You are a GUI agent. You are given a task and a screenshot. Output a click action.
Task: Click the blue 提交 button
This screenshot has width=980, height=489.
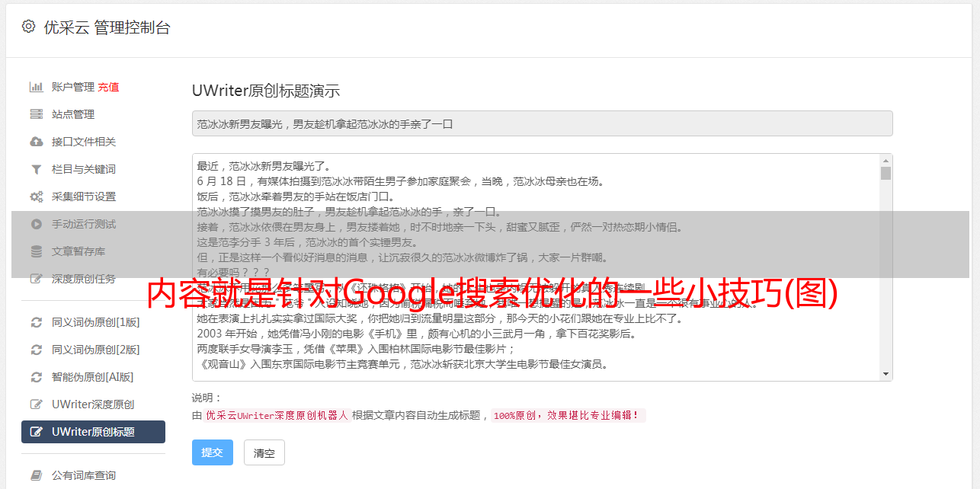coord(213,452)
